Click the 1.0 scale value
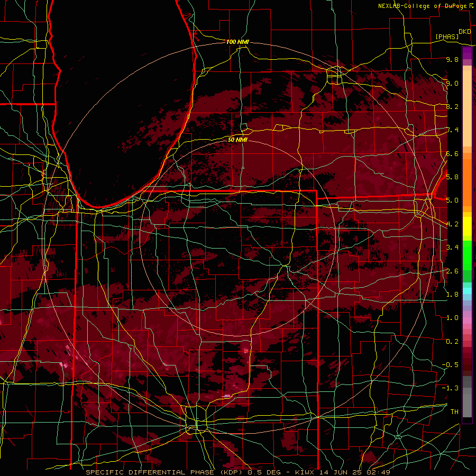Viewport: 476px width, 476px height. [x=452, y=317]
